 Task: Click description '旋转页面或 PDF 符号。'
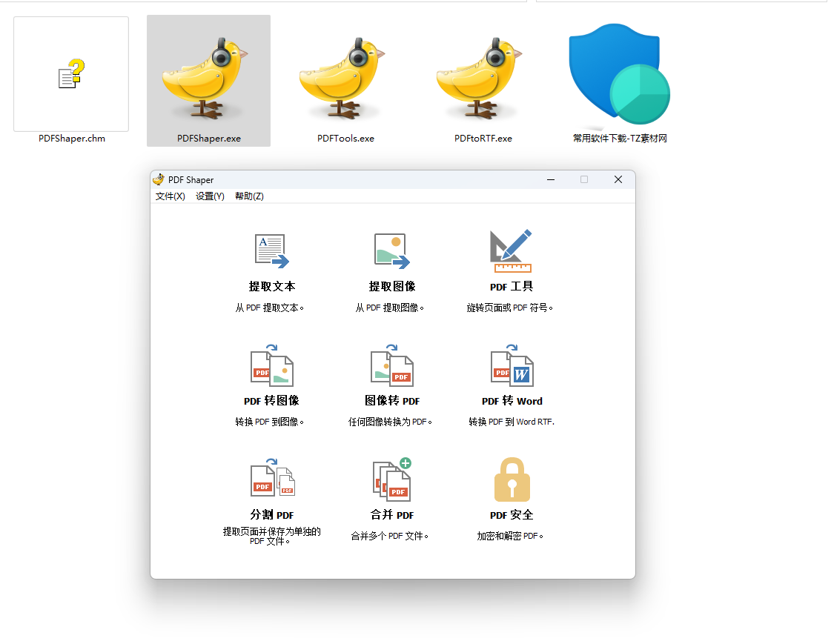[510, 308]
